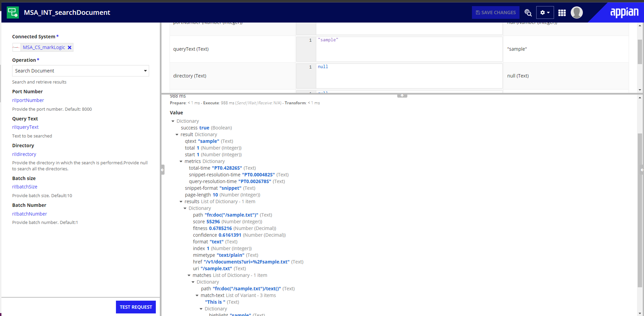Click the directory (Text) input name cell
Screen dimensions: 644x316
(232, 76)
